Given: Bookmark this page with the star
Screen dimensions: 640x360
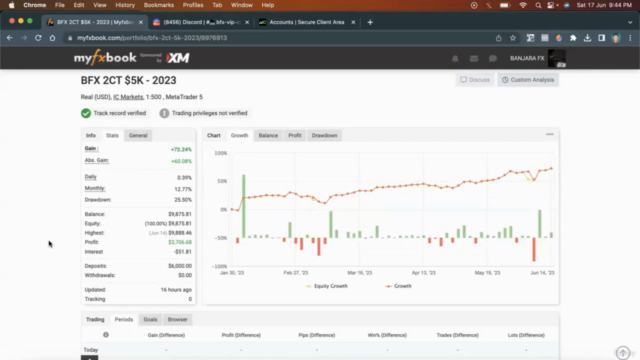Looking at the screenshot, I should (x=513, y=38).
